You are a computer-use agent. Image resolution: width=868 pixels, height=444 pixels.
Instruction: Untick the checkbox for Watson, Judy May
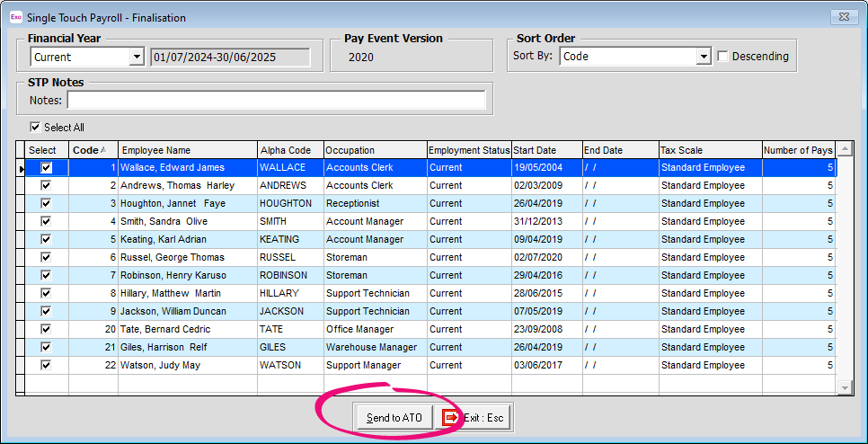pyautogui.click(x=46, y=365)
